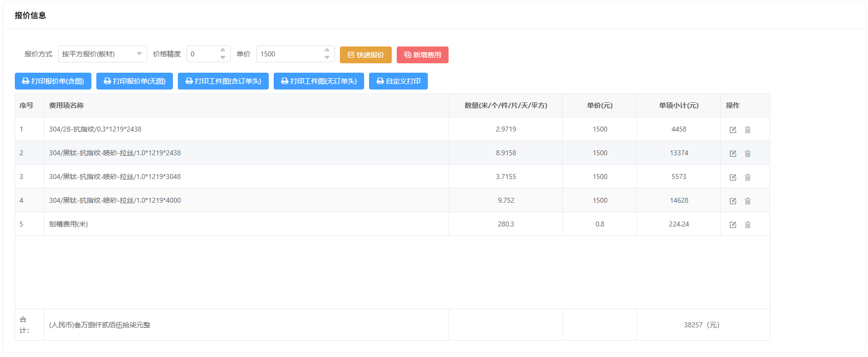Click subtotal value 4458
Image resolution: width=868 pixels, height=357 pixels.
coord(679,129)
